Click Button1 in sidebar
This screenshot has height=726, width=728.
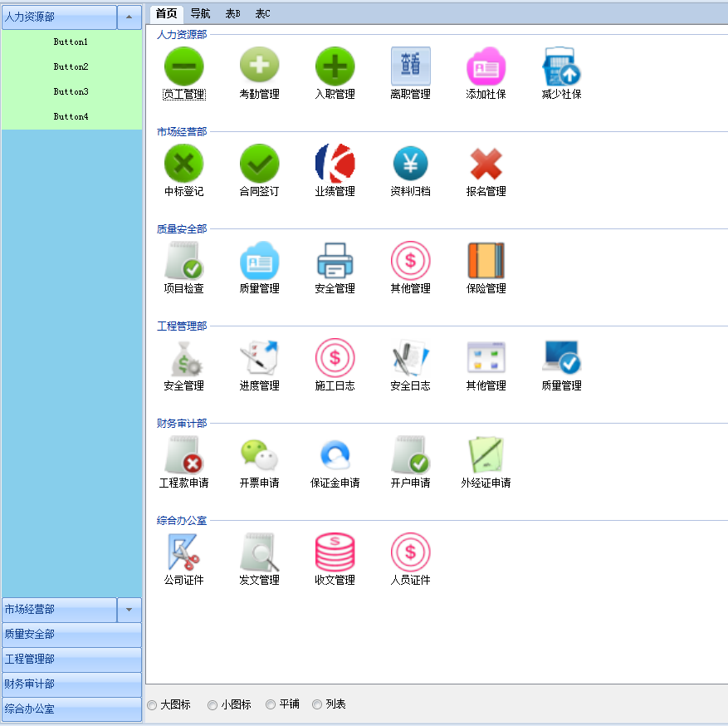coord(71,42)
